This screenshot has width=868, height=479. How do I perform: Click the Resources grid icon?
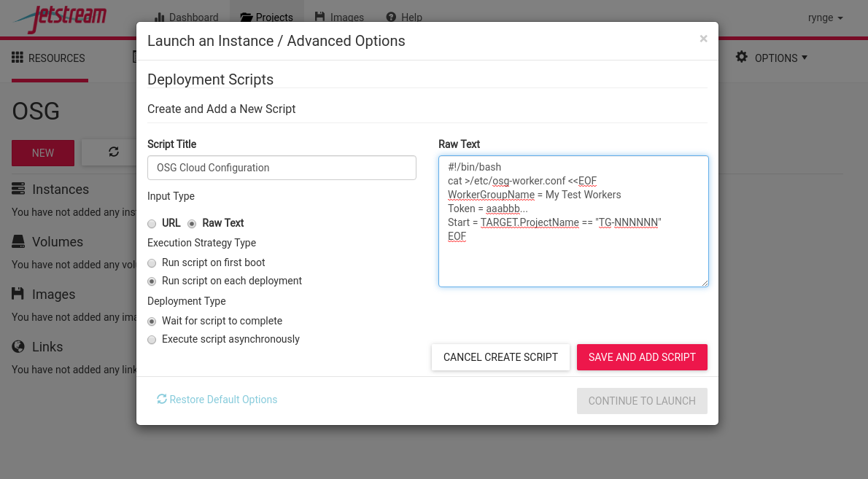coord(18,58)
